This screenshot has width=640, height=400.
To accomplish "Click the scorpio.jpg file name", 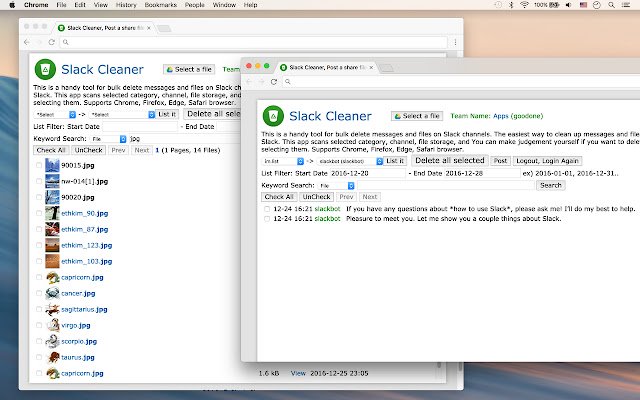I will (x=79, y=341).
